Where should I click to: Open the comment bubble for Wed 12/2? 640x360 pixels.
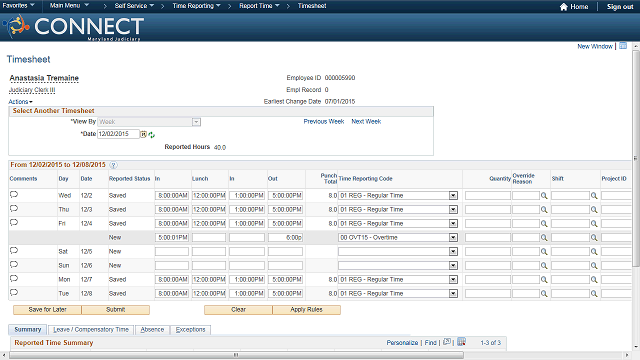(14, 195)
